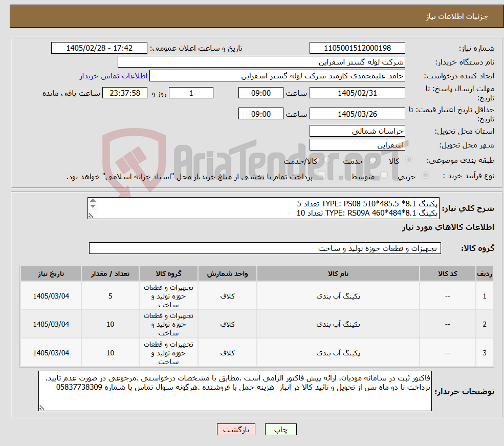Click column header تاریخ نیاز
This screenshot has width=504, height=446.
51,273
